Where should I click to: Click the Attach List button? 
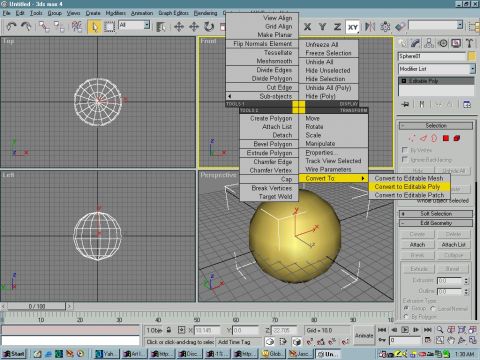pos(453,245)
